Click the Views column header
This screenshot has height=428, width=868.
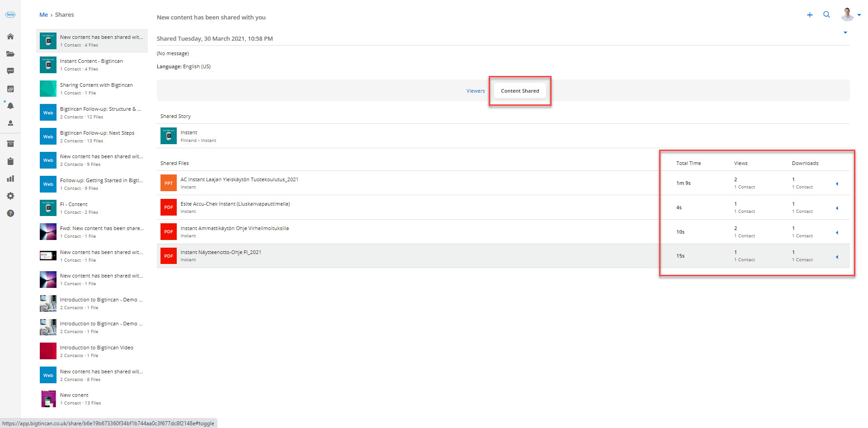(741, 163)
